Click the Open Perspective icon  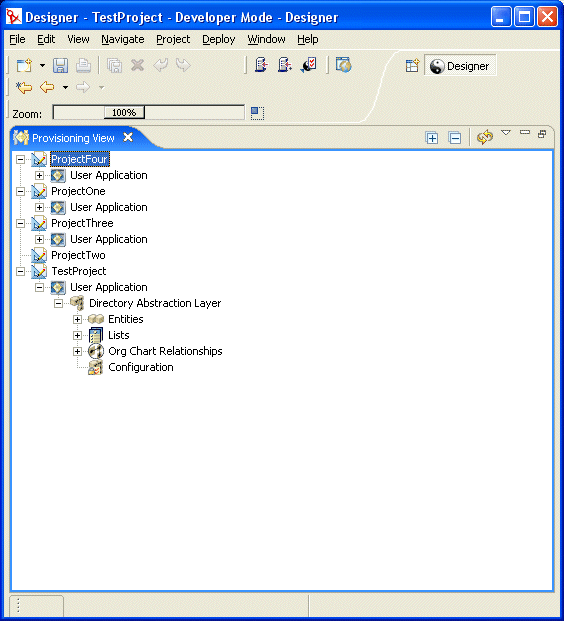(x=412, y=65)
